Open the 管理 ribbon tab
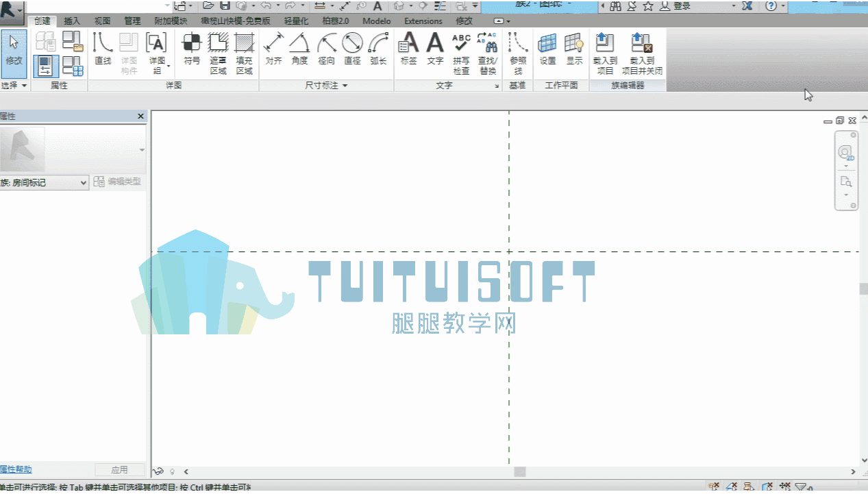Image resolution: width=868 pixels, height=494 pixels. click(132, 21)
